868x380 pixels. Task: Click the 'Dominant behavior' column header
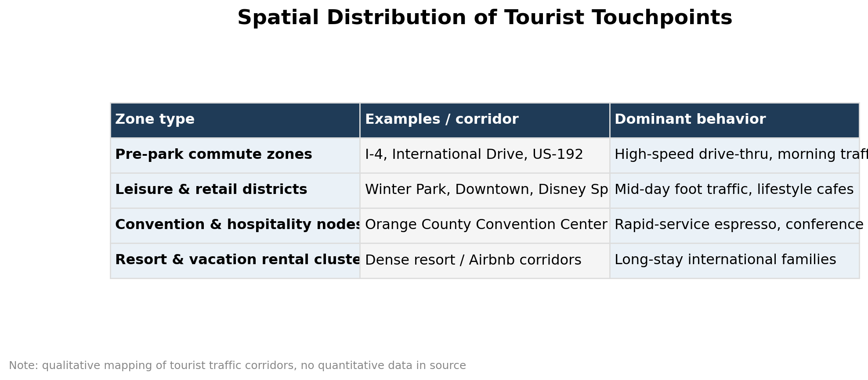[734, 120]
